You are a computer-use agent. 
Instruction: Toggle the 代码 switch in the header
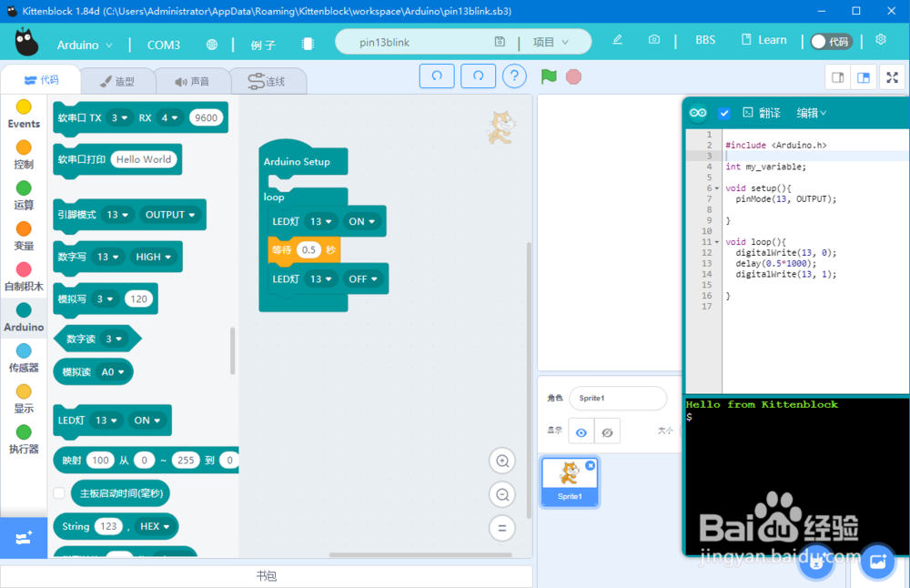coord(831,41)
